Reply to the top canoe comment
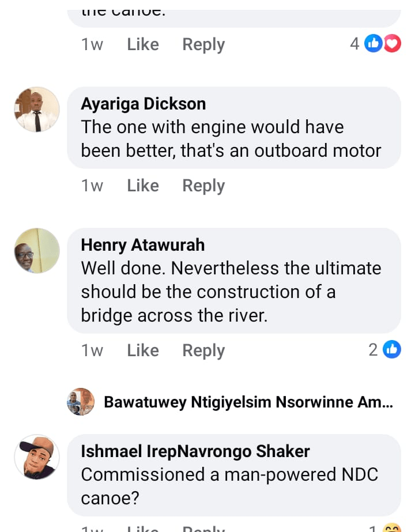This screenshot has width=415, height=532. click(203, 44)
